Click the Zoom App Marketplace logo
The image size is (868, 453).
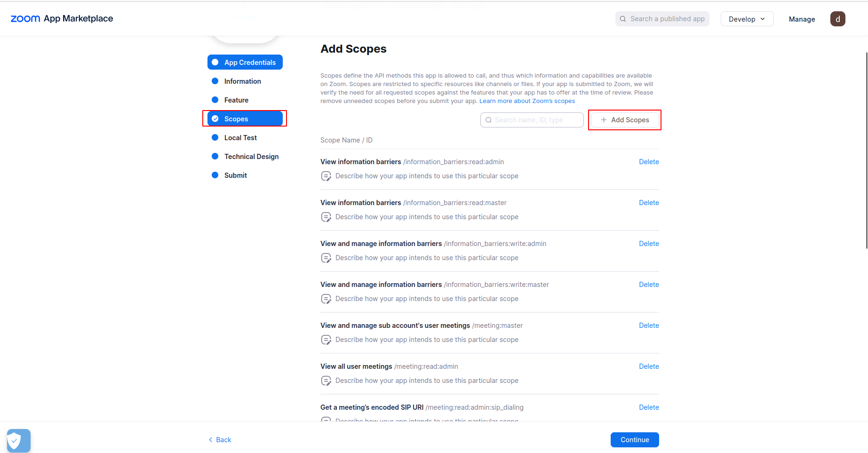click(62, 19)
